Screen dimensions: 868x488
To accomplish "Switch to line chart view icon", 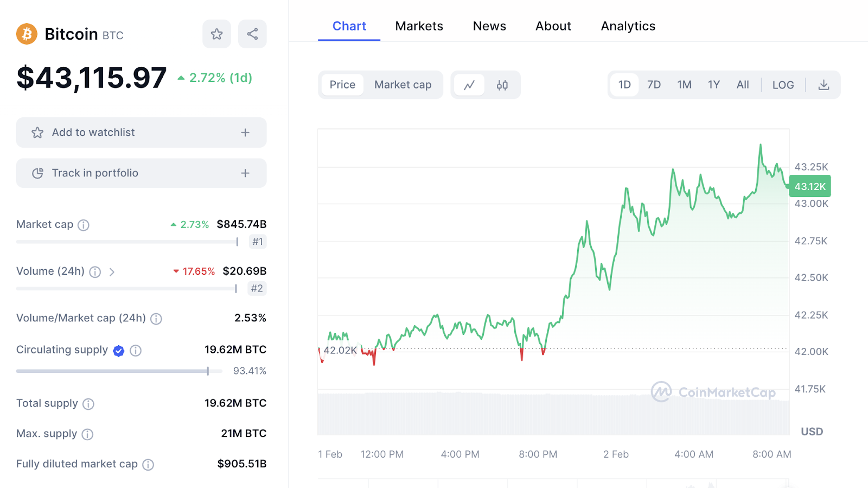I will 469,85.
